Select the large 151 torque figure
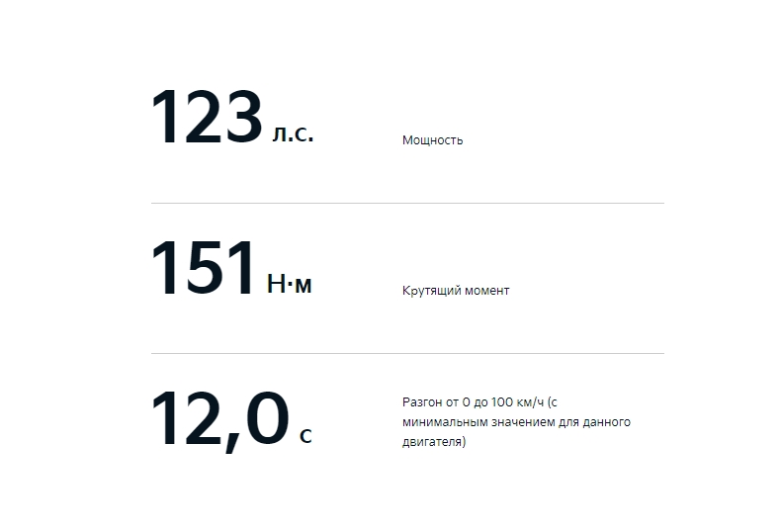The height and width of the screenshot is (532, 781). tap(204, 268)
